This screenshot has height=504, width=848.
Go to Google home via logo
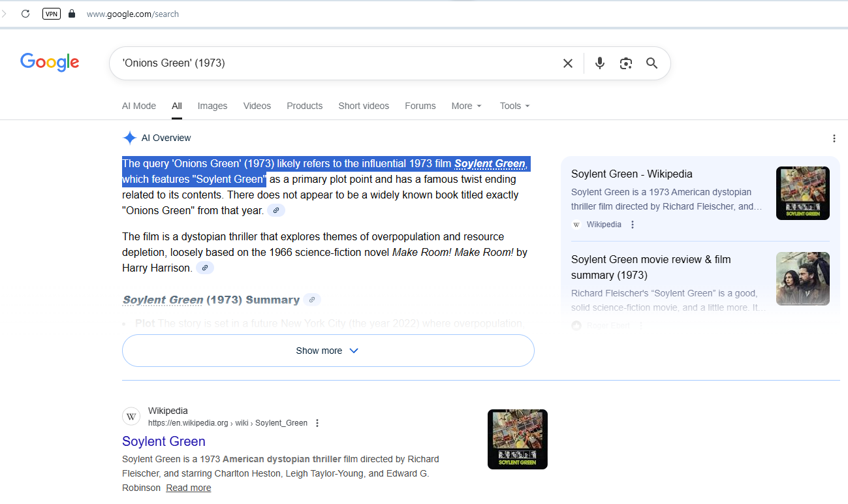coord(50,63)
